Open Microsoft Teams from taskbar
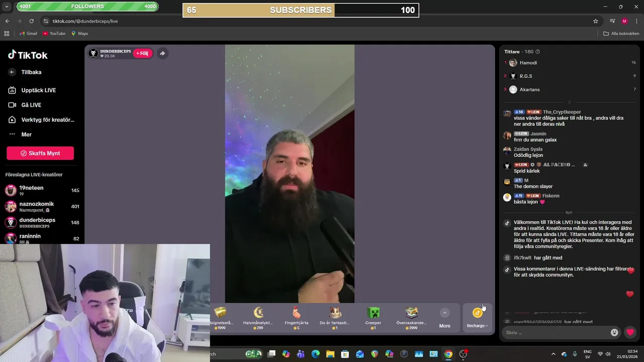 pyautogui.click(x=301, y=354)
